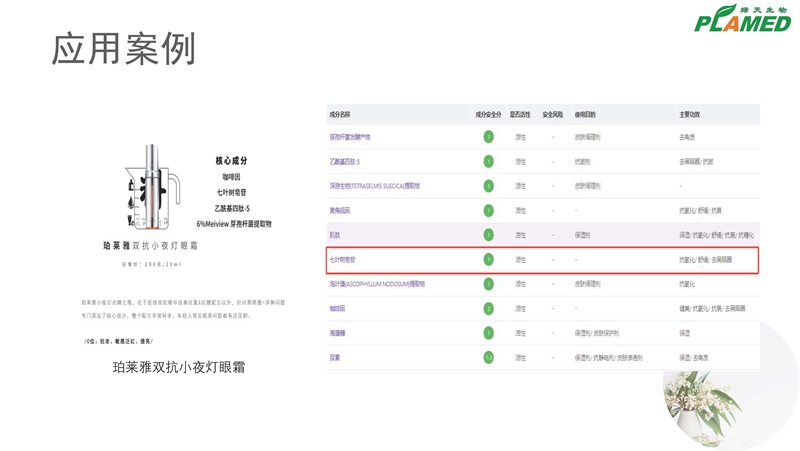The width and height of the screenshot is (800, 451).
Task: Click the 主要功效 column header
Action: 690,115
